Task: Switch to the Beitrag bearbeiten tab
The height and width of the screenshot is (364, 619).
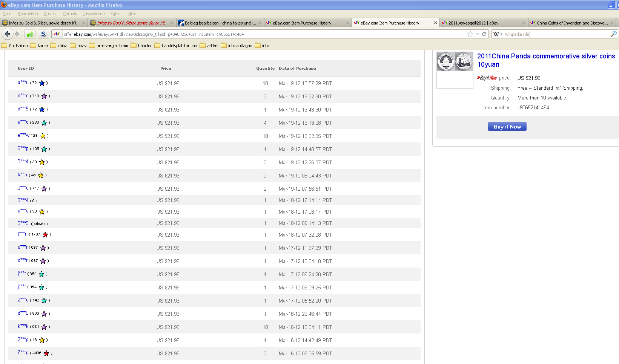Action: click(220, 23)
